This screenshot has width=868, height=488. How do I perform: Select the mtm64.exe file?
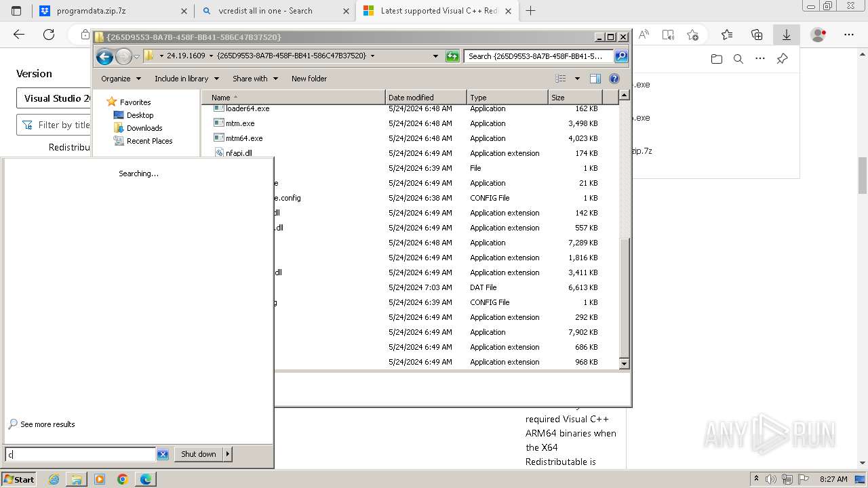click(x=244, y=138)
